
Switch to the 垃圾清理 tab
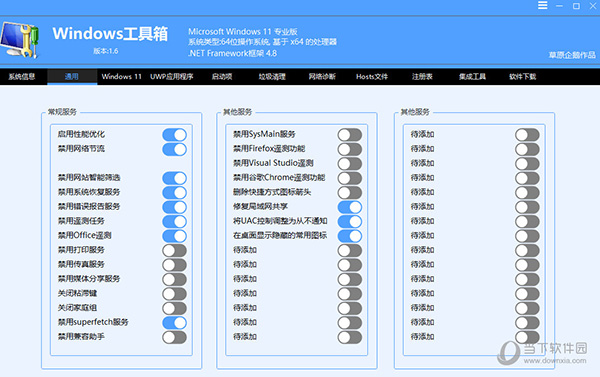pos(272,77)
